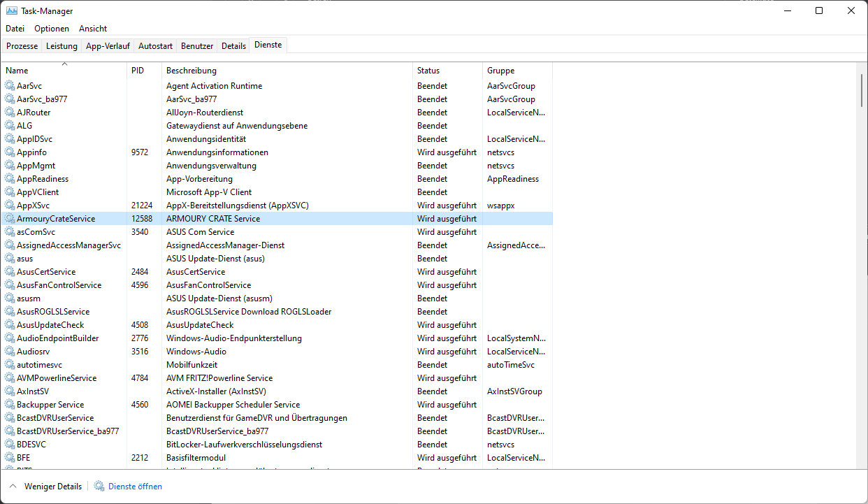The width and height of the screenshot is (868, 504).
Task: Select the AsusROGLSLService entry
Action: click(277, 312)
